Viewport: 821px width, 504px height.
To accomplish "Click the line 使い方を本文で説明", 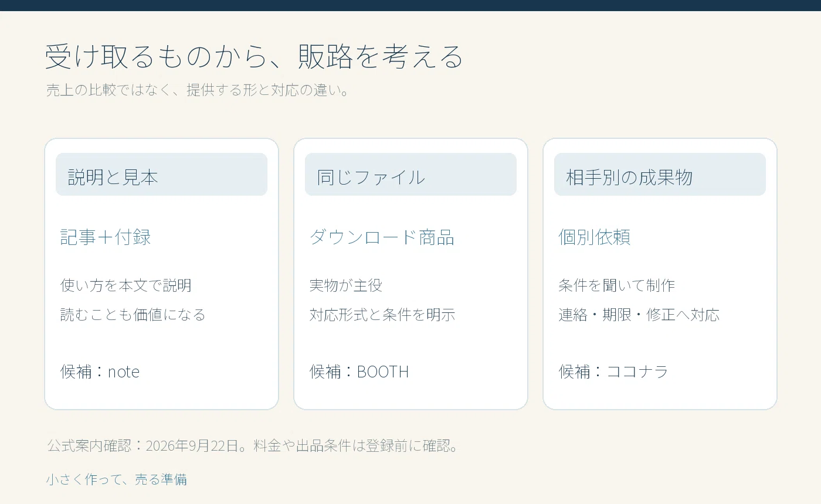I will point(126,285).
